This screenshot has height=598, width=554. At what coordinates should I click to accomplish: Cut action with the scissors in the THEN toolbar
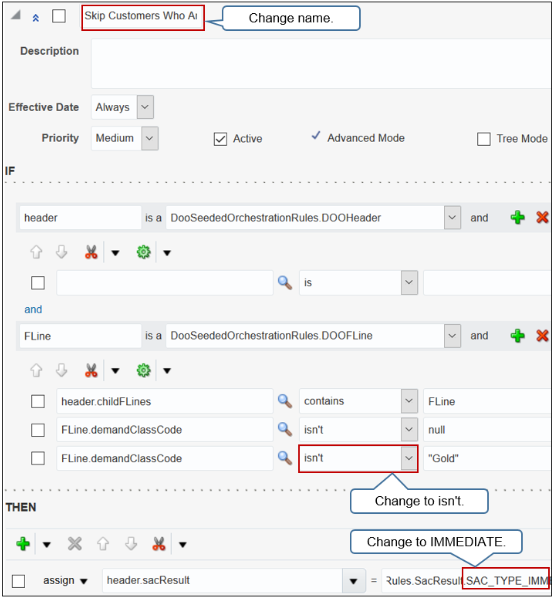pyautogui.click(x=159, y=544)
